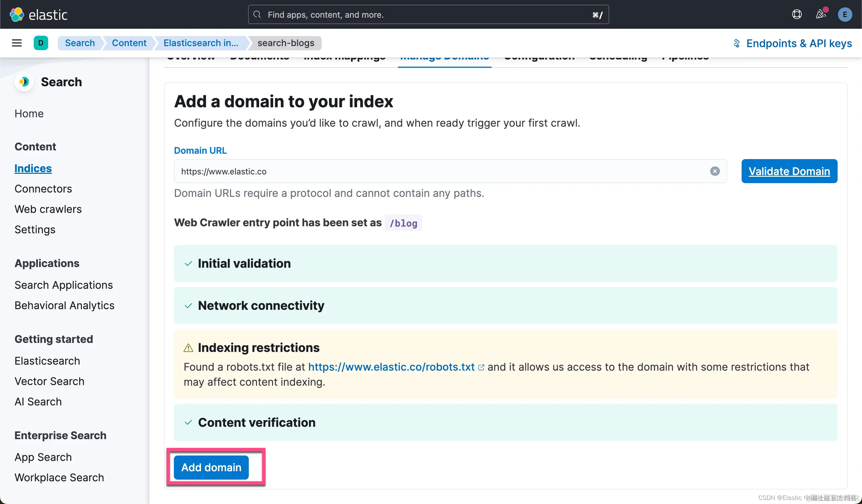
Task: Click Endpoints & API keys link
Action: [798, 43]
